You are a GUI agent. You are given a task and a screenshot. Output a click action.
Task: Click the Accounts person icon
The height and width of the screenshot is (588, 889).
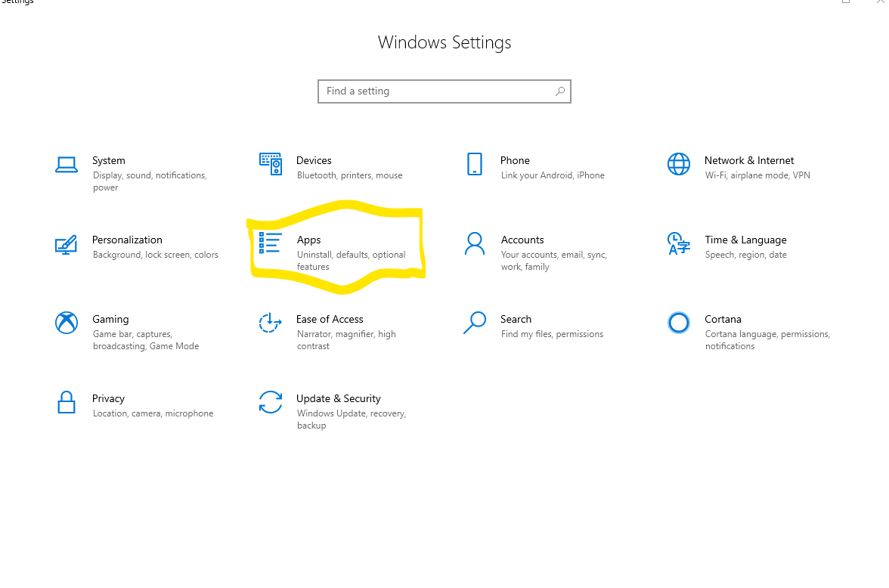click(475, 243)
